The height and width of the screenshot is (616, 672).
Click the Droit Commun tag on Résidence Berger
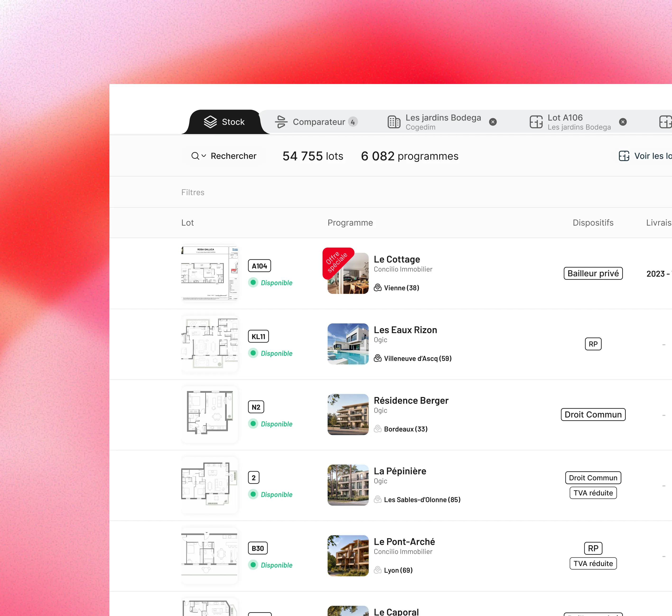[593, 415]
